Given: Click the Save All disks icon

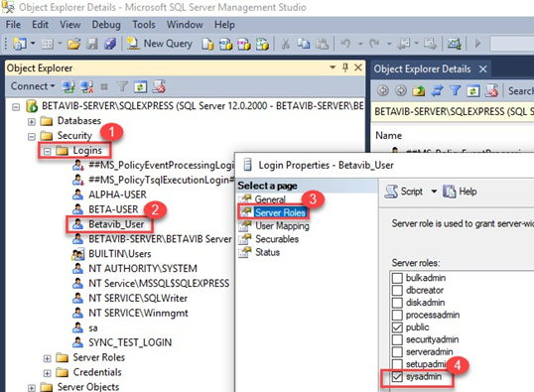Looking at the screenshot, I should tap(110, 44).
